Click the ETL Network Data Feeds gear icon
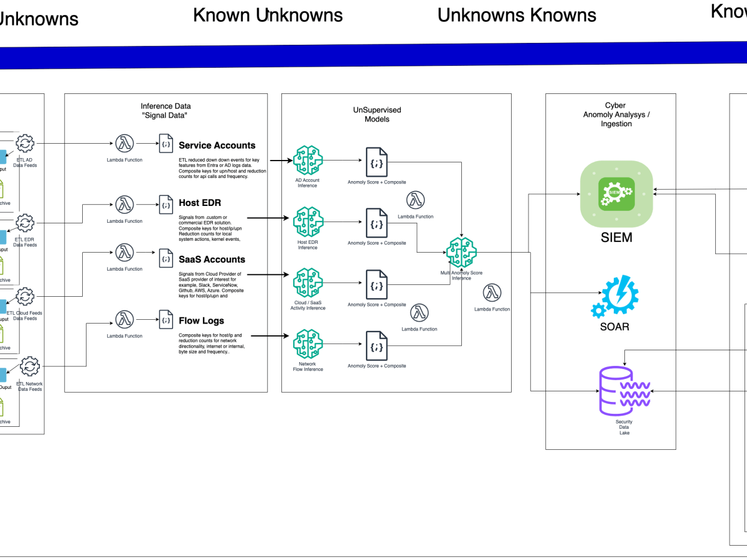Image resolution: width=747 pixels, height=560 pixels. tap(30, 366)
